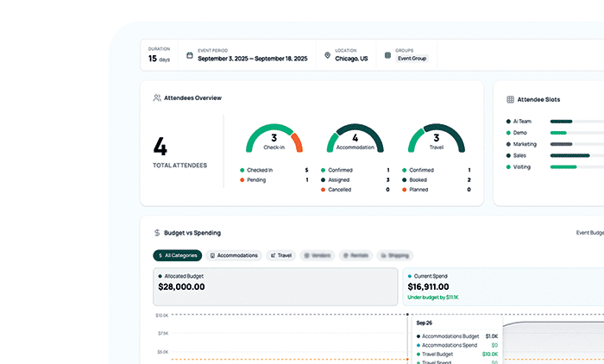This screenshot has width=604, height=364.
Task: Click the Visiting progress bar
Action: [x=577, y=167]
